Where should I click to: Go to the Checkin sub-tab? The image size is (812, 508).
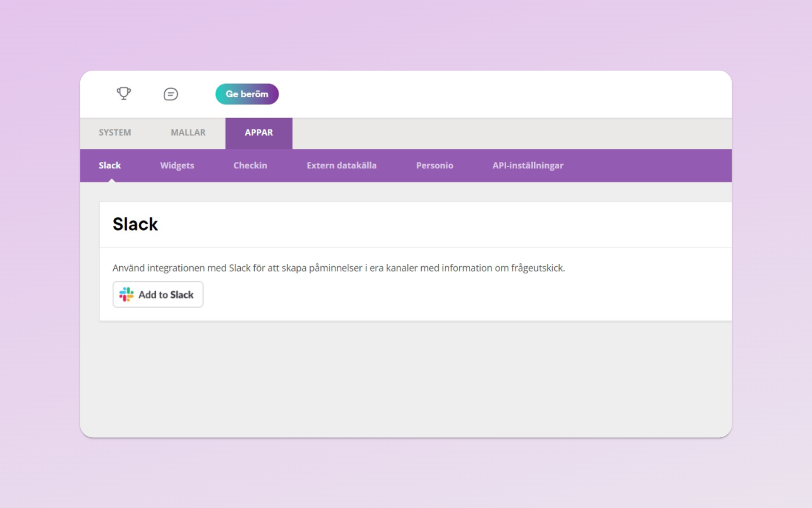pos(250,166)
